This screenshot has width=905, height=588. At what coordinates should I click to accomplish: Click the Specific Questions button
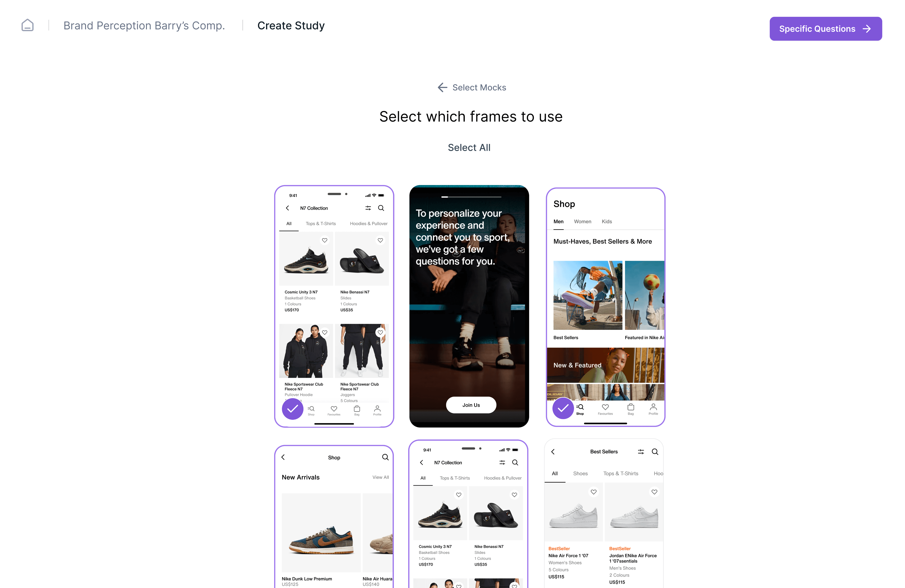pos(825,29)
